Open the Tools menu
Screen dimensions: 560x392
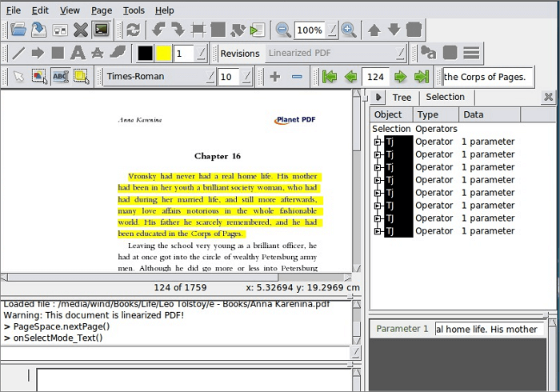(134, 10)
